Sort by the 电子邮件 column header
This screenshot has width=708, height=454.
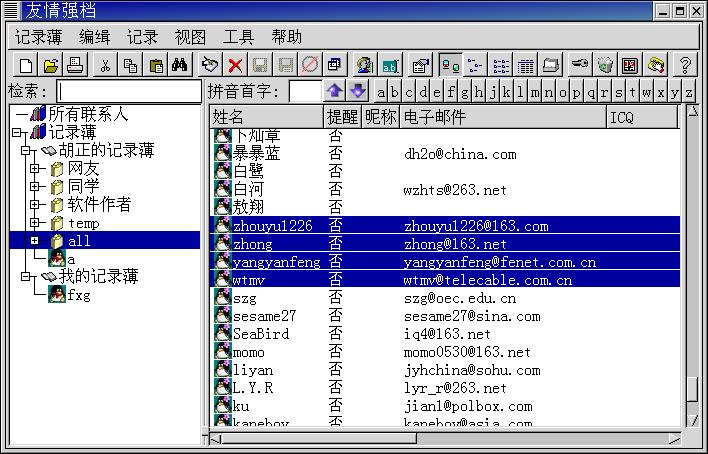coord(500,117)
